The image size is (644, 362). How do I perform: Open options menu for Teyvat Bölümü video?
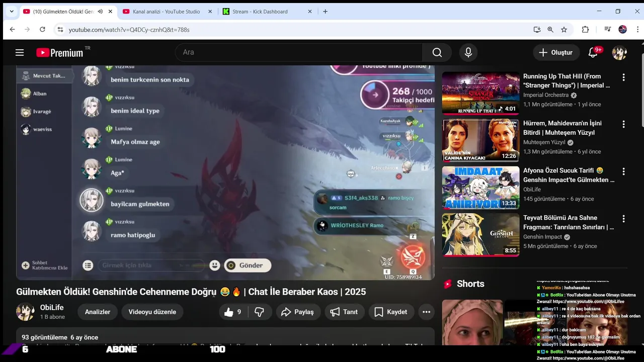pos(623,219)
